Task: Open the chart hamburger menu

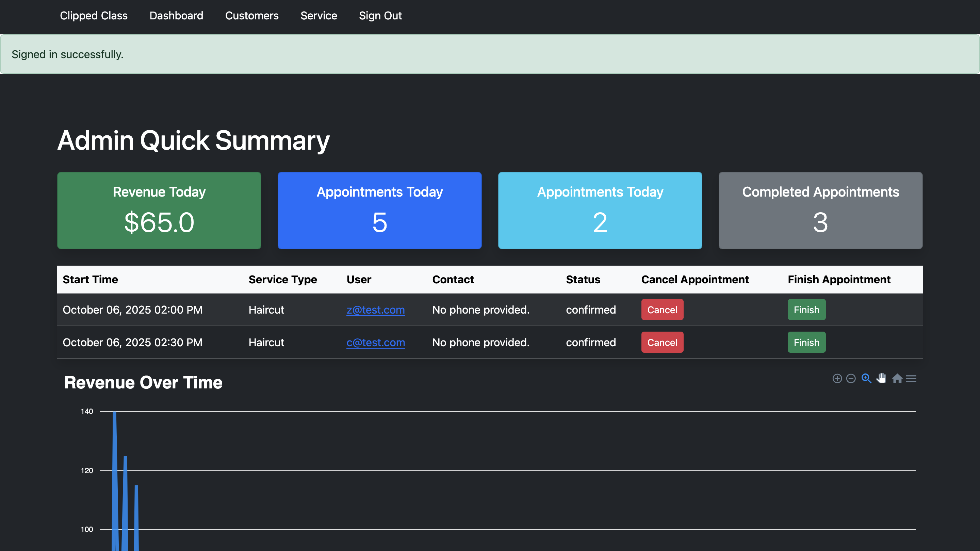Action: [x=911, y=378]
